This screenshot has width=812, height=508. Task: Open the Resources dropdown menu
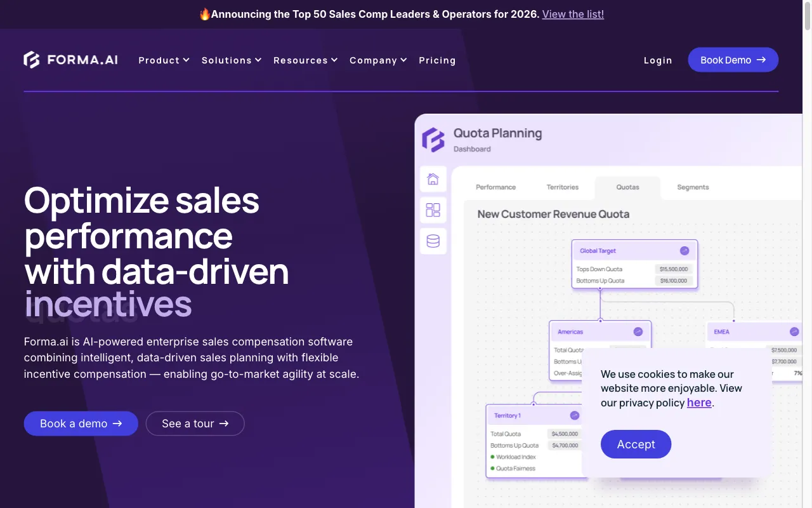tap(306, 60)
